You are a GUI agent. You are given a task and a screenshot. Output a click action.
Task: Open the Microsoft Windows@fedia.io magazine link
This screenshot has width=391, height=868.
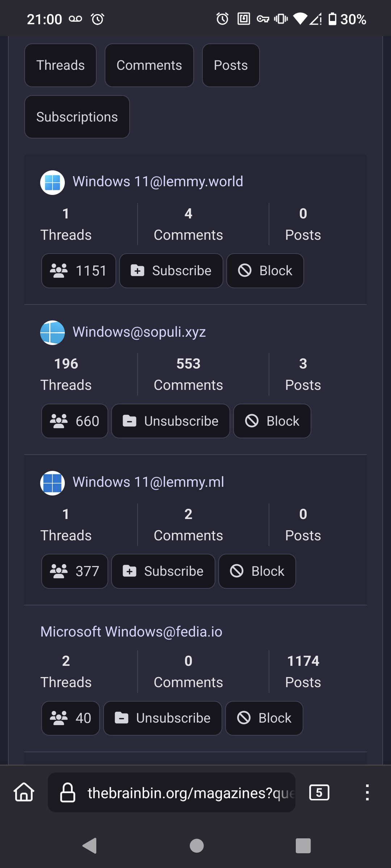(131, 632)
